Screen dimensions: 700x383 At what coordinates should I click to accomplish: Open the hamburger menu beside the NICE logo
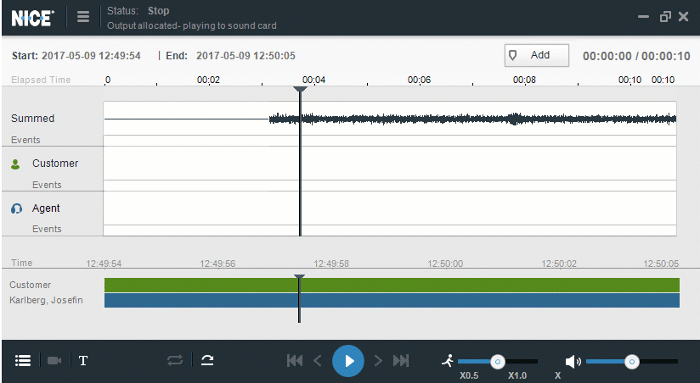point(83,17)
